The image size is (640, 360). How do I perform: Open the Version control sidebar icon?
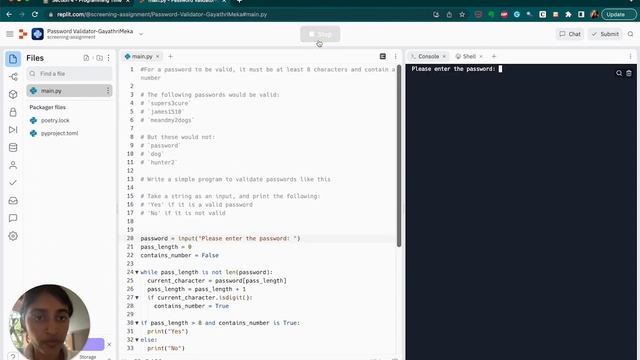pos(13,77)
